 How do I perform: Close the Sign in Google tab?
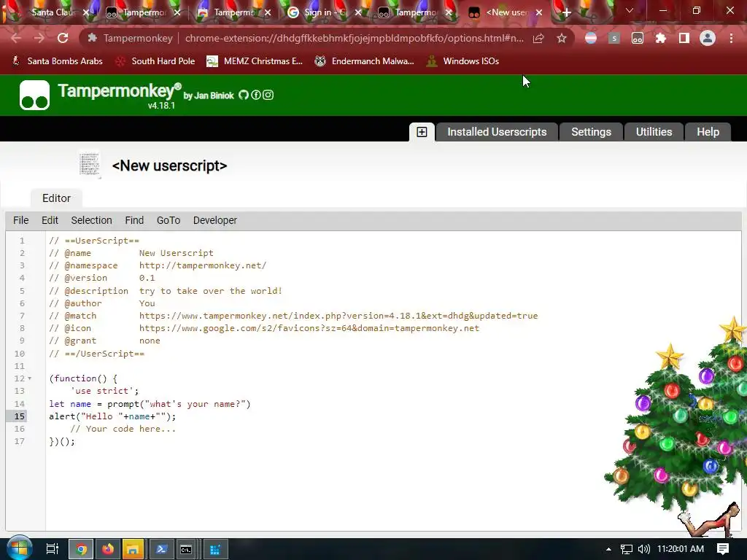click(x=358, y=12)
